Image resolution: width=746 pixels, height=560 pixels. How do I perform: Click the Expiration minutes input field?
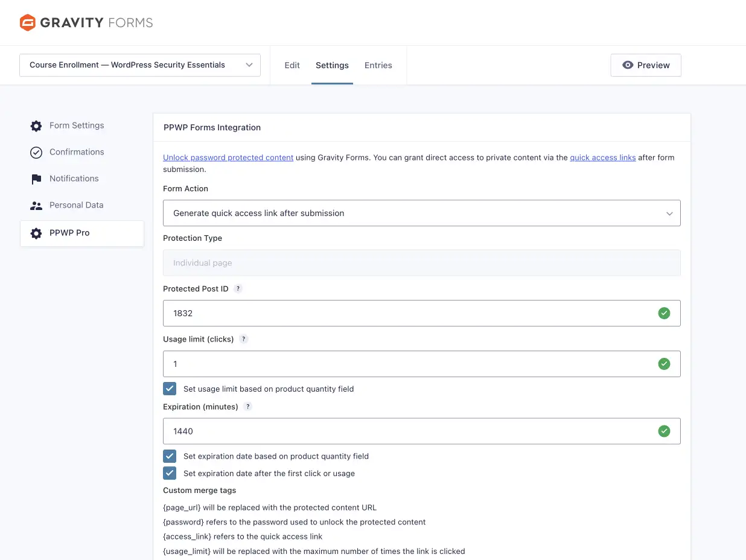pos(422,431)
